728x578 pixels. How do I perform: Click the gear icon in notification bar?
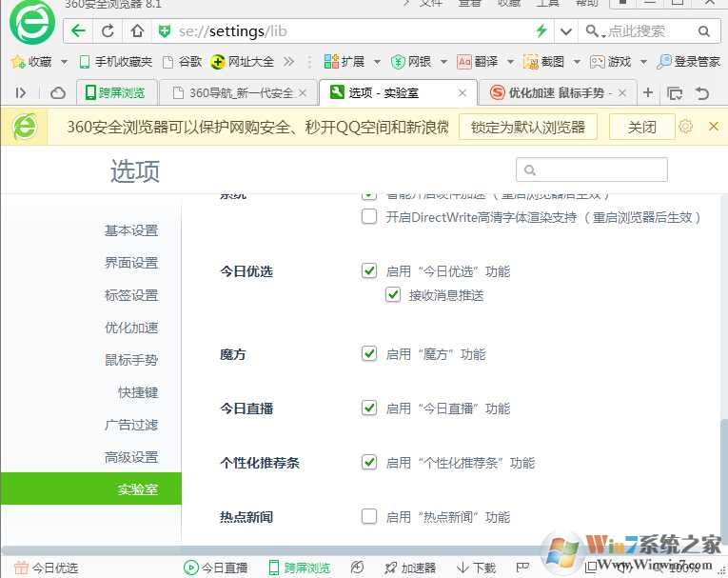tap(686, 127)
